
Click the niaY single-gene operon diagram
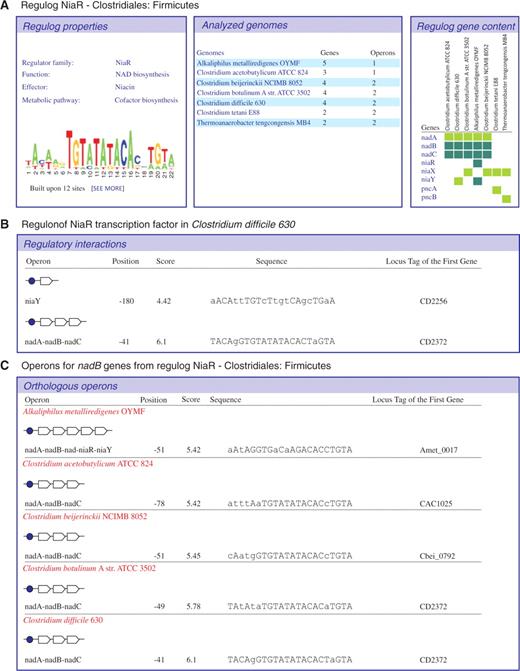tap(42, 281)
